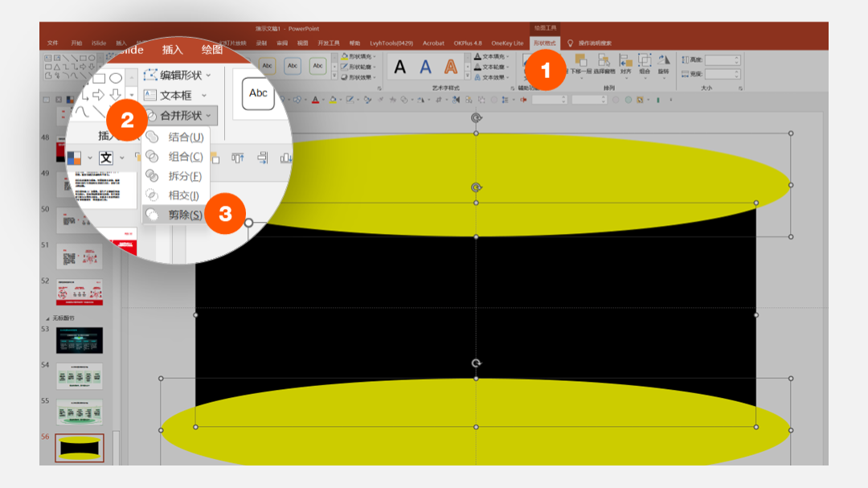Click the 宽度 width input field
Image resolution: width=868 pixels, height=488 pixels.
click(x=723, y=74)
